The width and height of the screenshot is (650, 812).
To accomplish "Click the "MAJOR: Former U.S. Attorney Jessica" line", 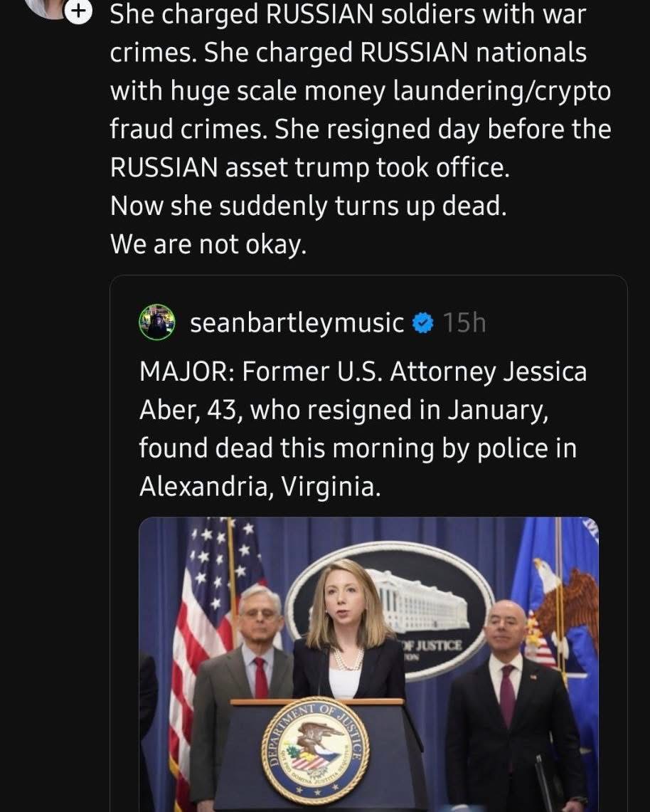I will [x=363, y=372].
